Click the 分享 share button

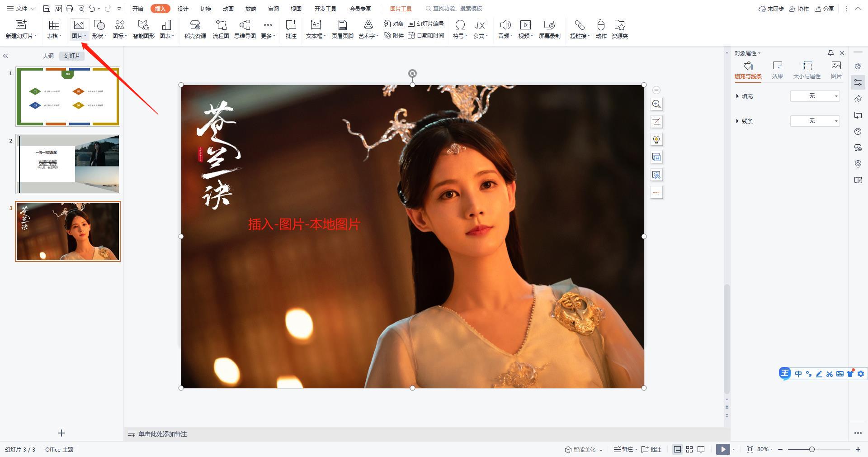(x=825, y=9)
